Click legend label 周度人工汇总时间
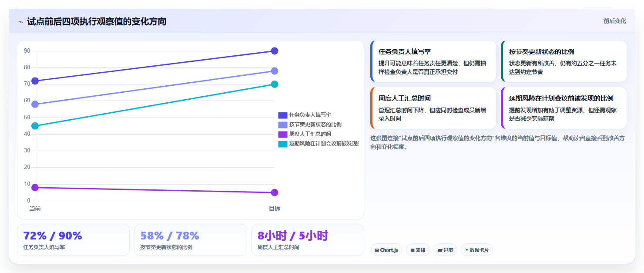This screenshot has width=644, height=273. coord(310,134)
